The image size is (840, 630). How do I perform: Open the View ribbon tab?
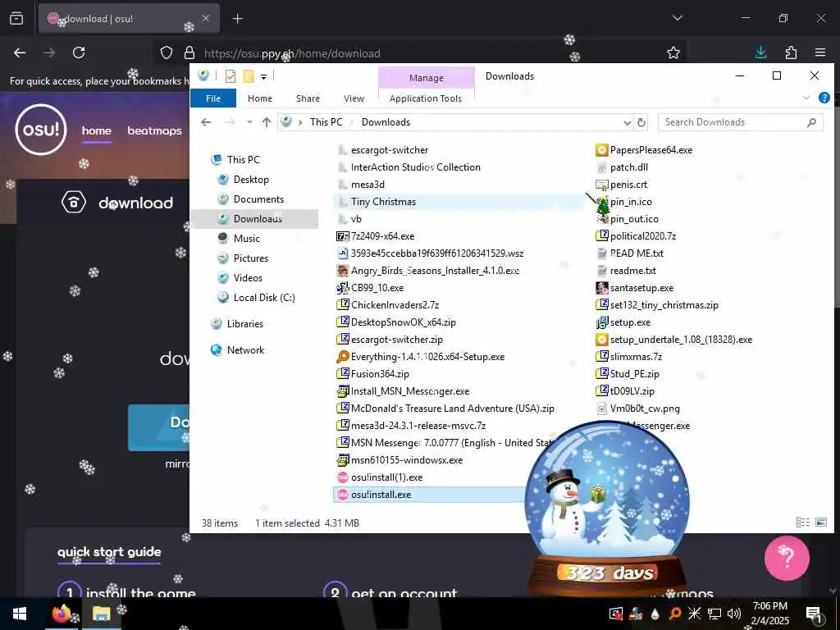click(354, 98)
